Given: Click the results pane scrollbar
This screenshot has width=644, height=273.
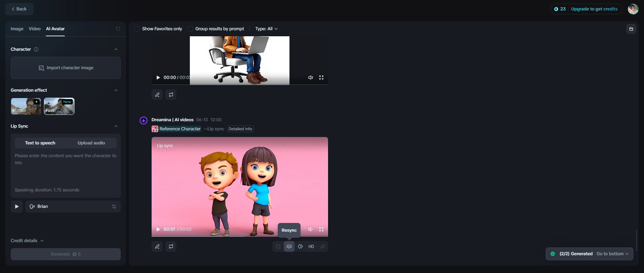Looking at the screenshot, I should click(636, 240).
